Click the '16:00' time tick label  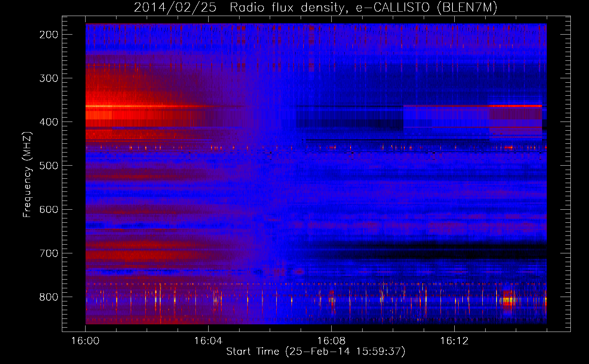[85, 341]
